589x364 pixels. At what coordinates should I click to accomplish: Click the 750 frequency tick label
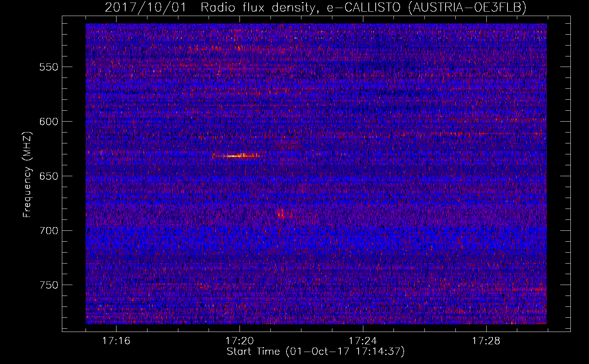(49, 285)
